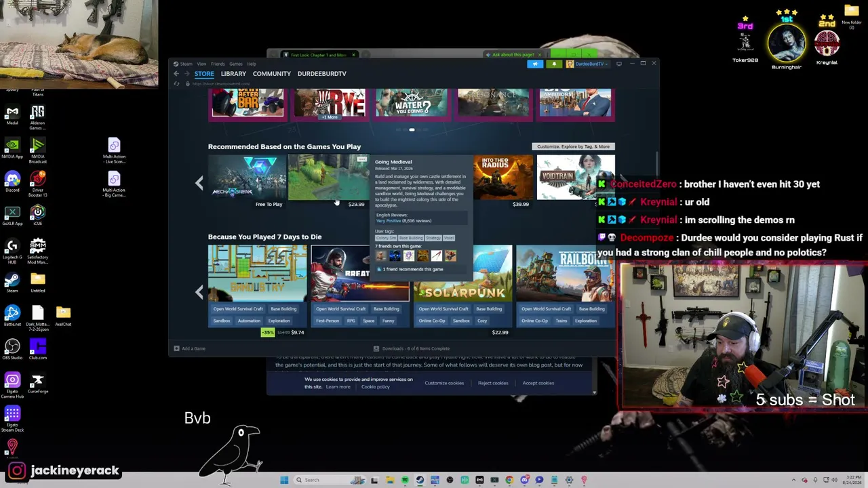868x488 pixels.
Task: Go to previous 7 Days to Die suggestions
Action: pos(199,292)
